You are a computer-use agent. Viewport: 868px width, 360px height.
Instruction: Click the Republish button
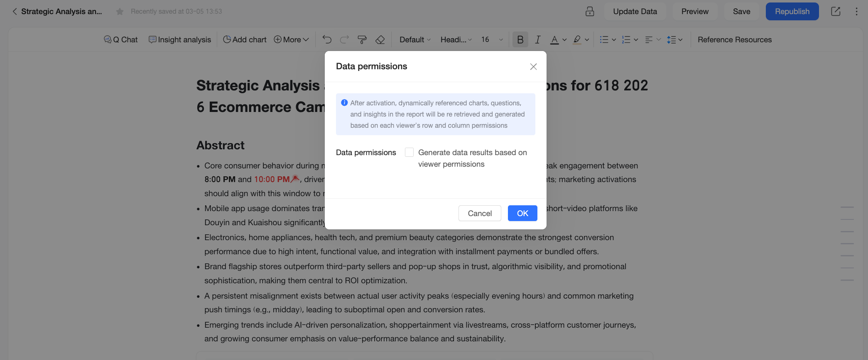pos(792,12)
